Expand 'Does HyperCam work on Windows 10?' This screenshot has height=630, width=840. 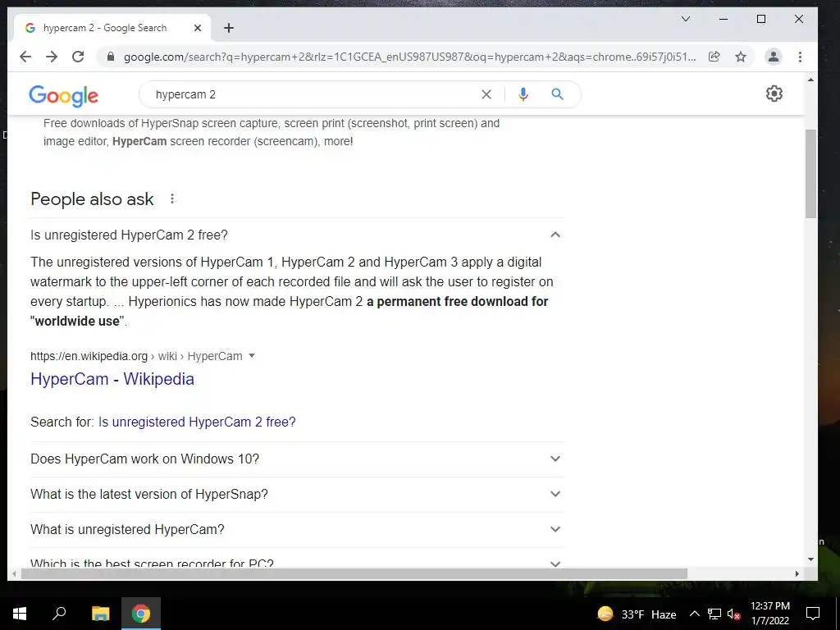[x=297, y=459]
